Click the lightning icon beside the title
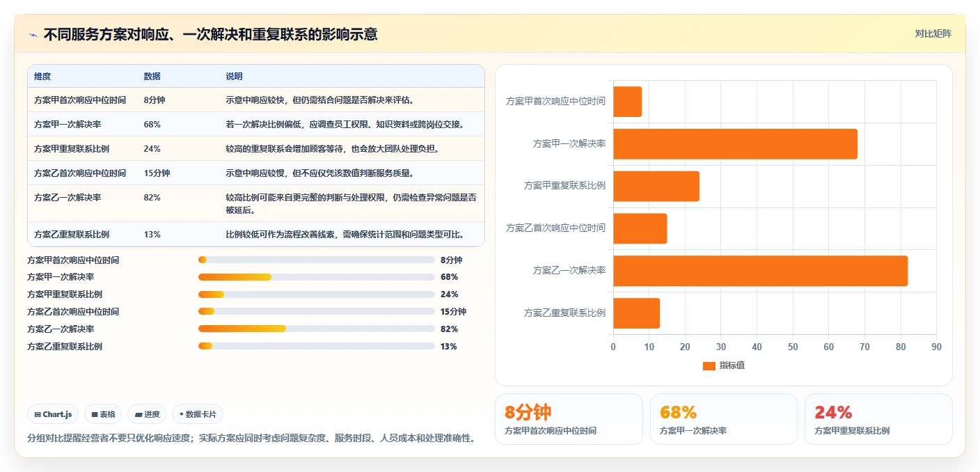 (33, 34)
